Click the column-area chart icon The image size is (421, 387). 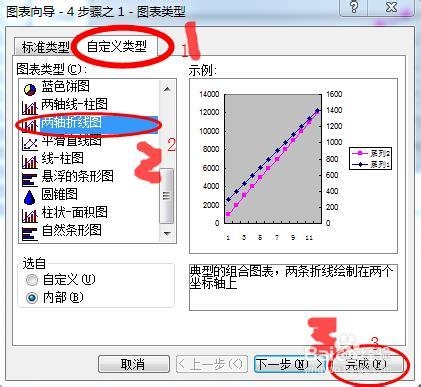30,215
